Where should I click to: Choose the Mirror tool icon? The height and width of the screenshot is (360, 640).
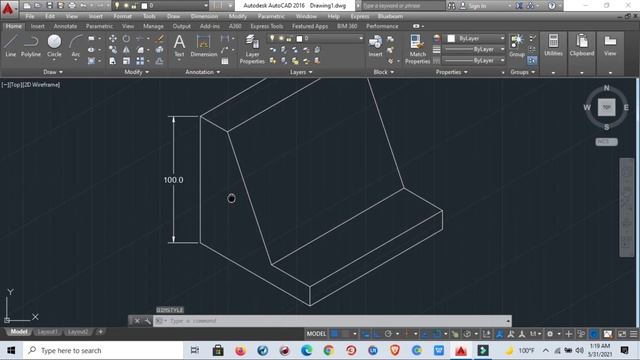126,50
